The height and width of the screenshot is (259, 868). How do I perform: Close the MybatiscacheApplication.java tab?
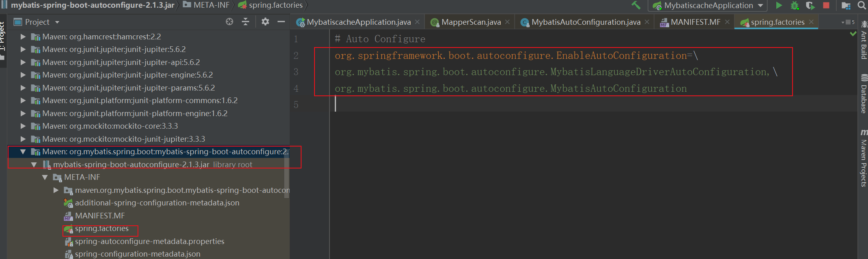(x=417, y=22)
